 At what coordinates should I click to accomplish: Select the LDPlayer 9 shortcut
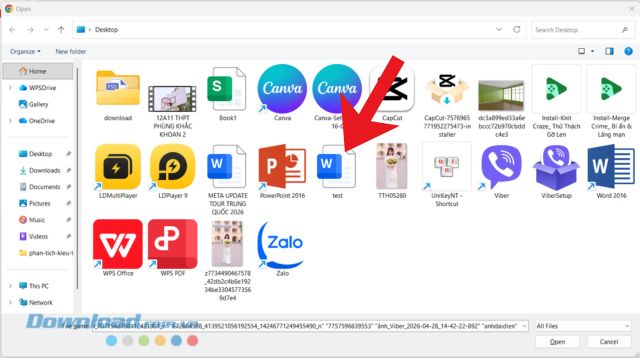coord(172,167)
